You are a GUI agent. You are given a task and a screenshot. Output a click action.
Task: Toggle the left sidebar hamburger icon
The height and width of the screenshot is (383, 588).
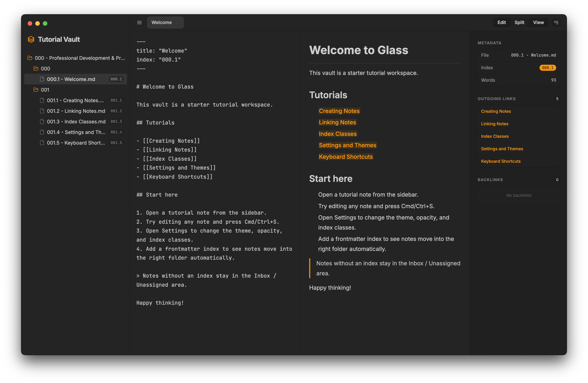(139, 23)
